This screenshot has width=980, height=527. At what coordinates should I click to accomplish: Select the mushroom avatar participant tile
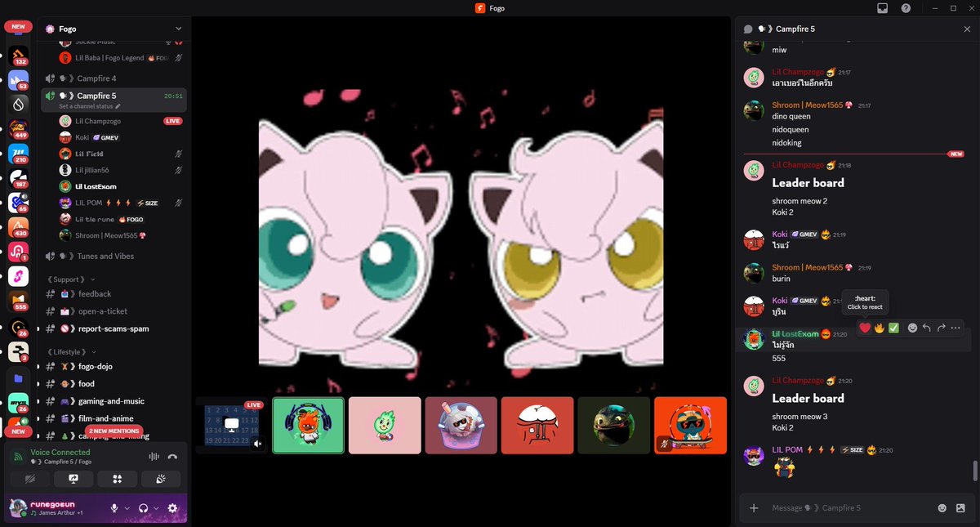pos(537,425)
